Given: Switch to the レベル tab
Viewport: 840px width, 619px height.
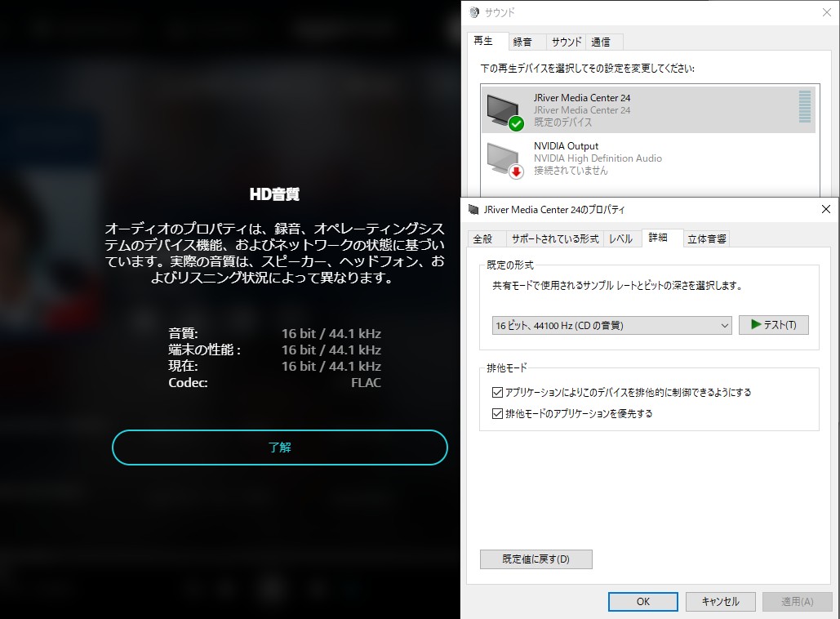Looking at the screenshot, I should coord(621,238).
